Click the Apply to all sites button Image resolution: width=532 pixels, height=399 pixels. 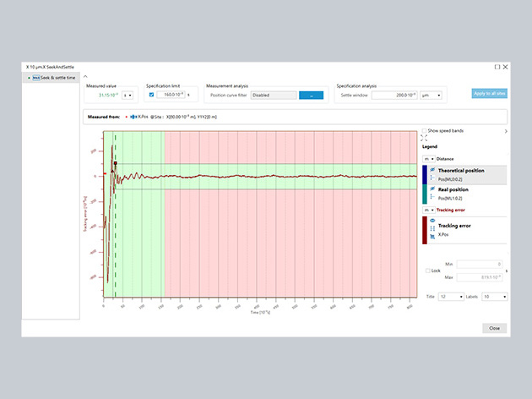coord(489,93)
